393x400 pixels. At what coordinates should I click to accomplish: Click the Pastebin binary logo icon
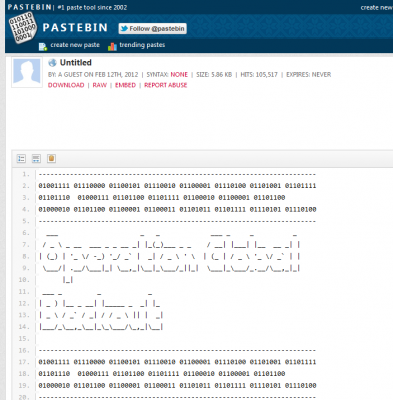click(23, 28)
